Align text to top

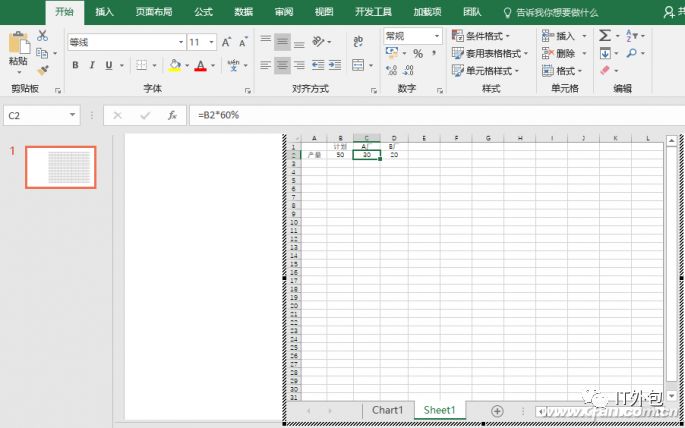pyautogui.click(x=266, y=41)
